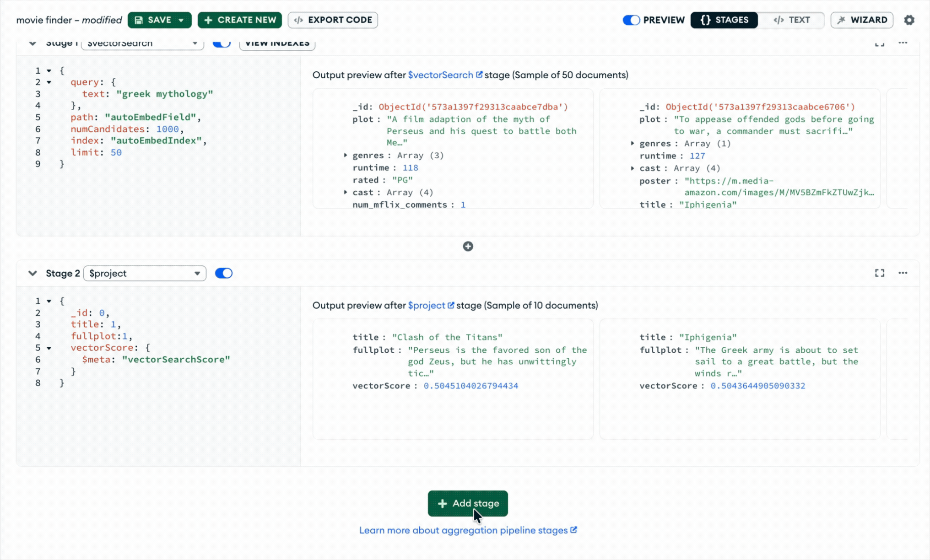This screenshot has height=560, width=930.
Task: Fold vectorScore block in code gutter
Action: pos(49,348)
